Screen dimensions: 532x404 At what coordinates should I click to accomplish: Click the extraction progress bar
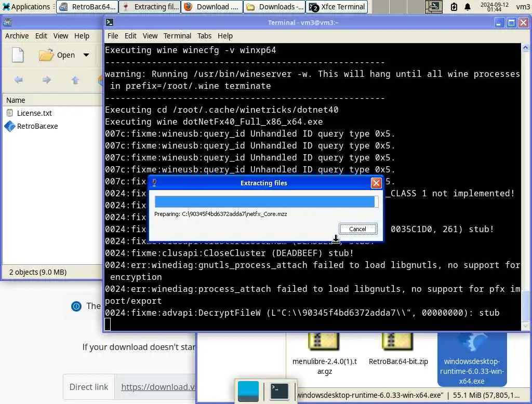point(267,202)
